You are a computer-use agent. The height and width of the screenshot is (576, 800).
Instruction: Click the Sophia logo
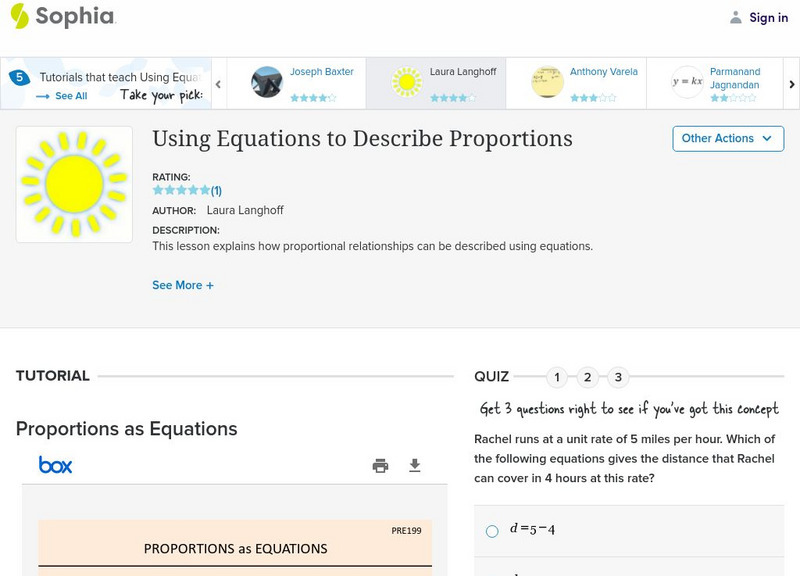click(62, 17)
